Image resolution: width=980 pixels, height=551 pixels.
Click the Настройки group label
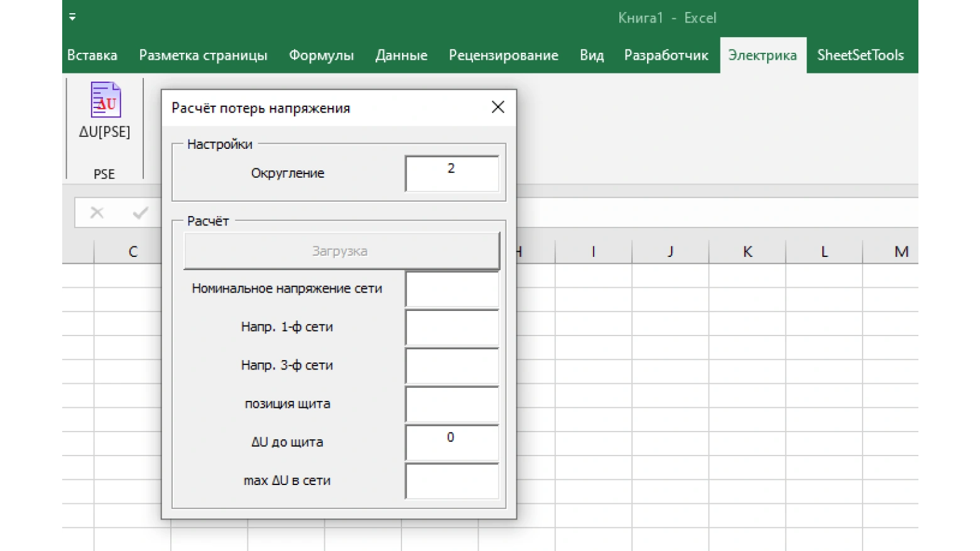220,145
